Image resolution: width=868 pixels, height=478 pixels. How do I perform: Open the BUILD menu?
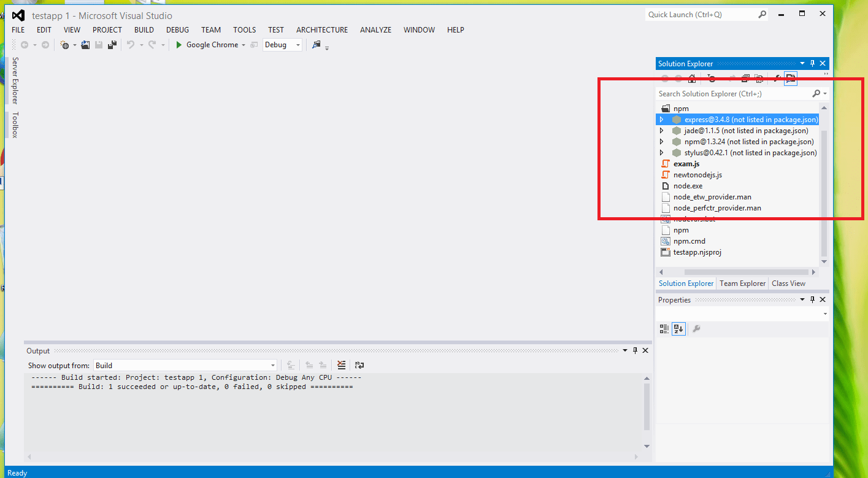click(144, 29)
